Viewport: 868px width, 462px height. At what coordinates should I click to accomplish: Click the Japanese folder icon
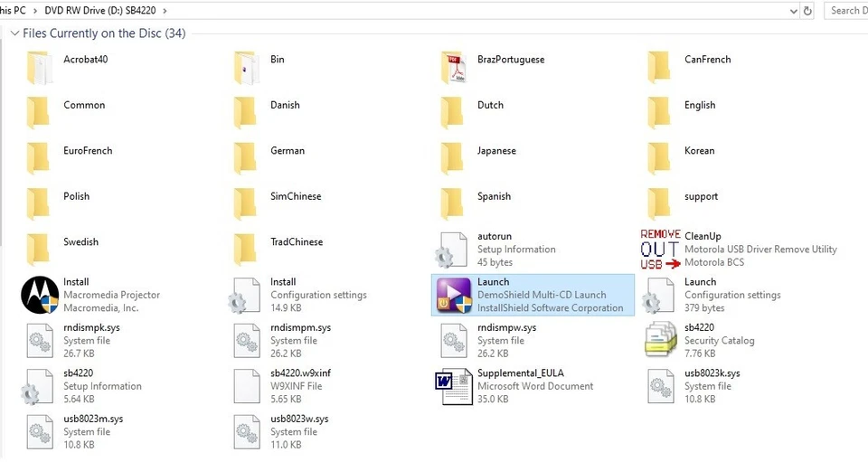(x=452, y=158)
